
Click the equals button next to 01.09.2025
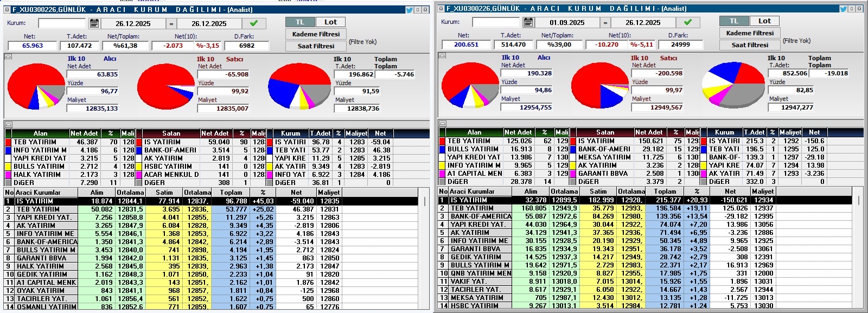(605, 22)
